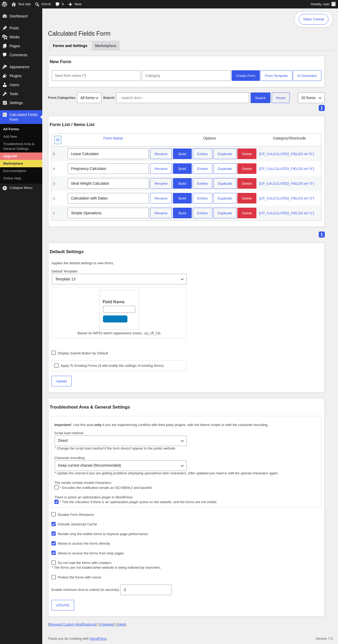The image size is (338, 644).
Task: Tick Protect the forms with nonce
Action: tap(54, 577)
